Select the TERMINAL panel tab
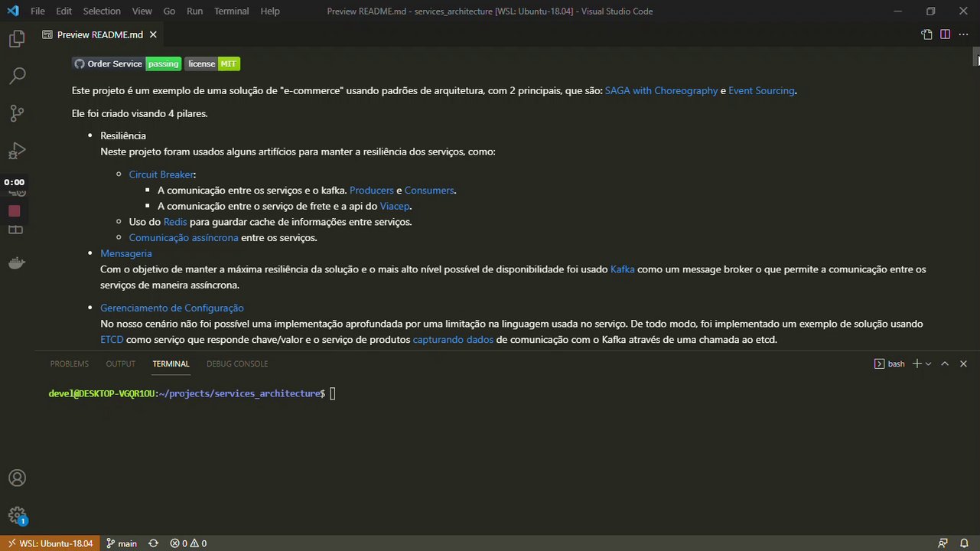The image size is (980, 551). [171, 364]
